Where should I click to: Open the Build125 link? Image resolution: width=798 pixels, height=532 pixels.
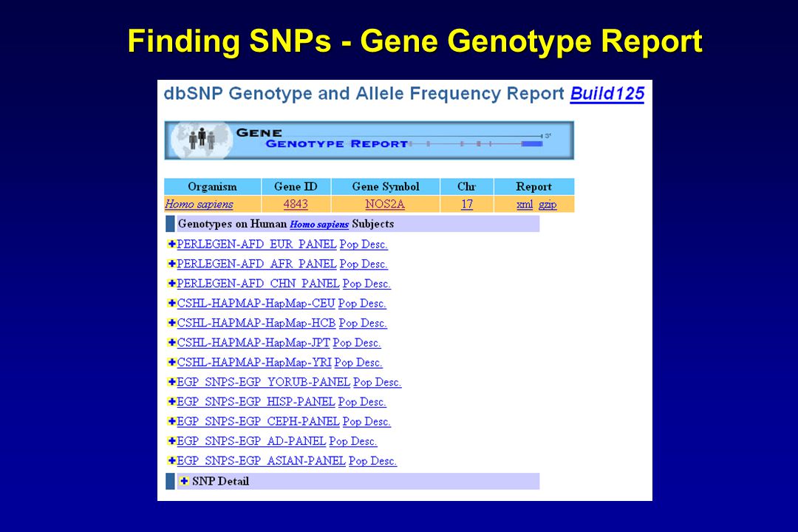click(607, 94)
